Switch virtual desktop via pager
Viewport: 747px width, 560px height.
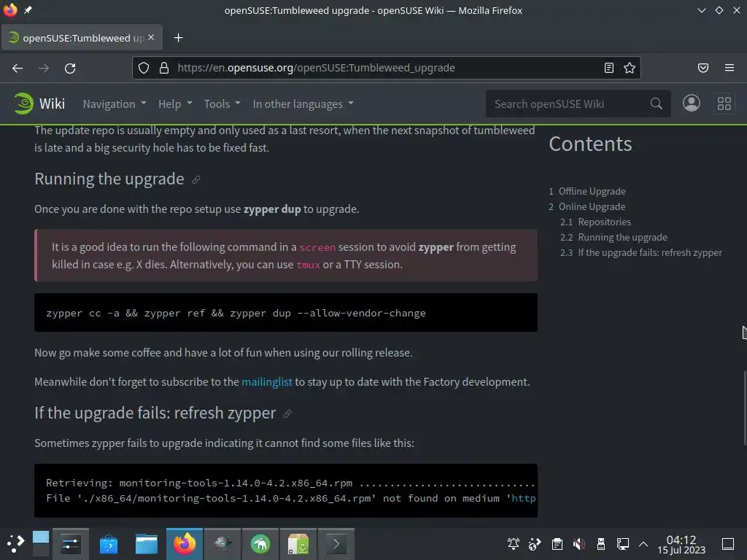click(41, 544)
